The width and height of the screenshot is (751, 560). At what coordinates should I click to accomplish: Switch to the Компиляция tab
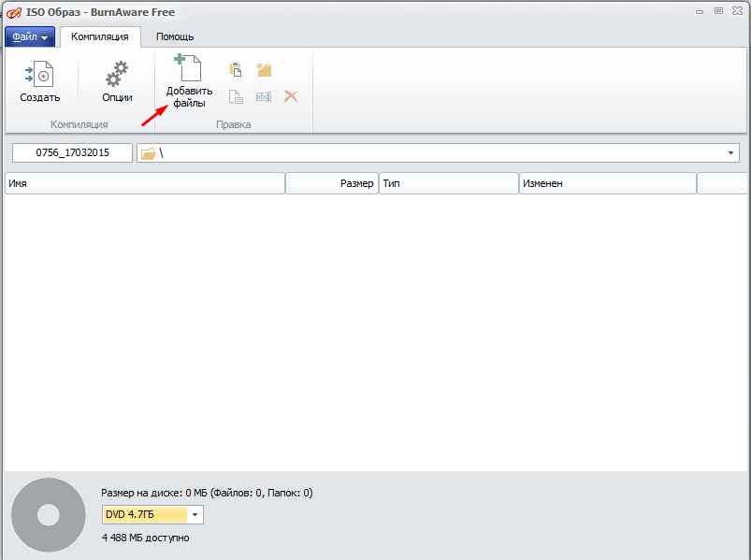[x=100, y=36]
